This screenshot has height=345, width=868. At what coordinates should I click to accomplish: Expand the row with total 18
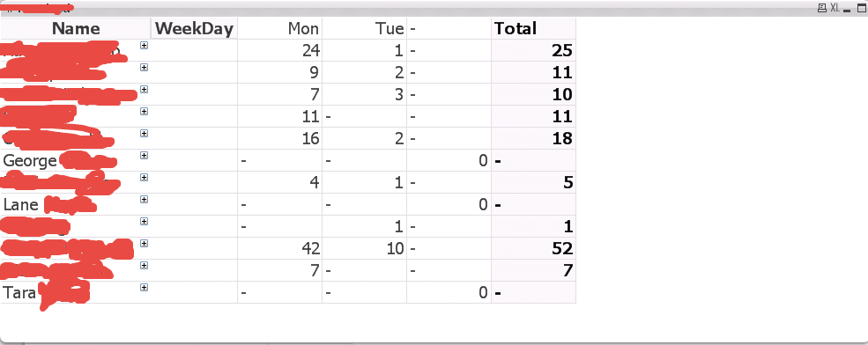(x=144, y=134)
